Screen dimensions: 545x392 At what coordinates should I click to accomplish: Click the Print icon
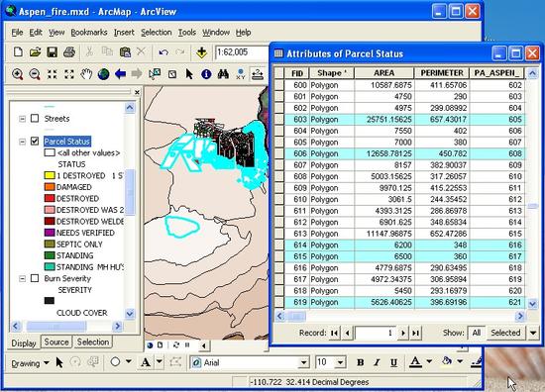69,52
